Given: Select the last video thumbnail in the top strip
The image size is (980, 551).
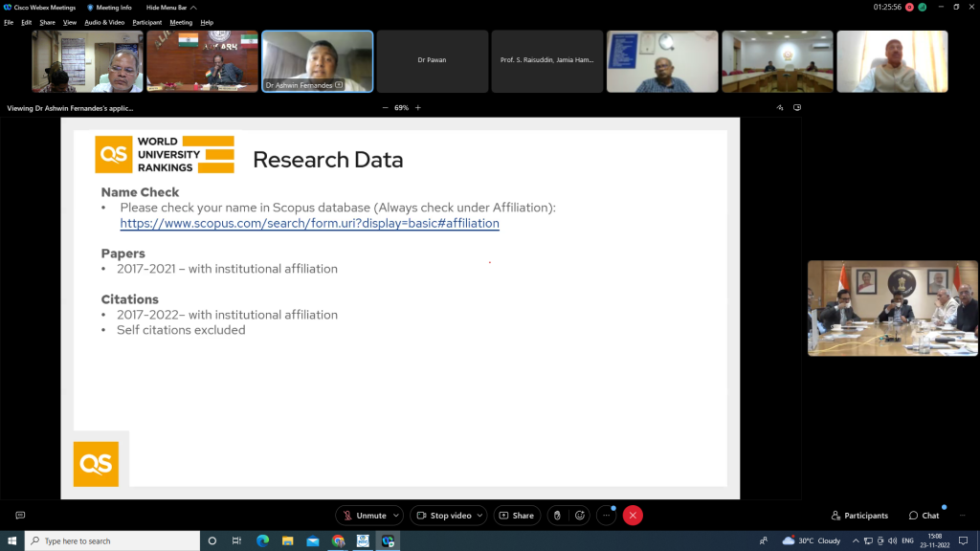Looking at the screenshot, I should 892,61.
